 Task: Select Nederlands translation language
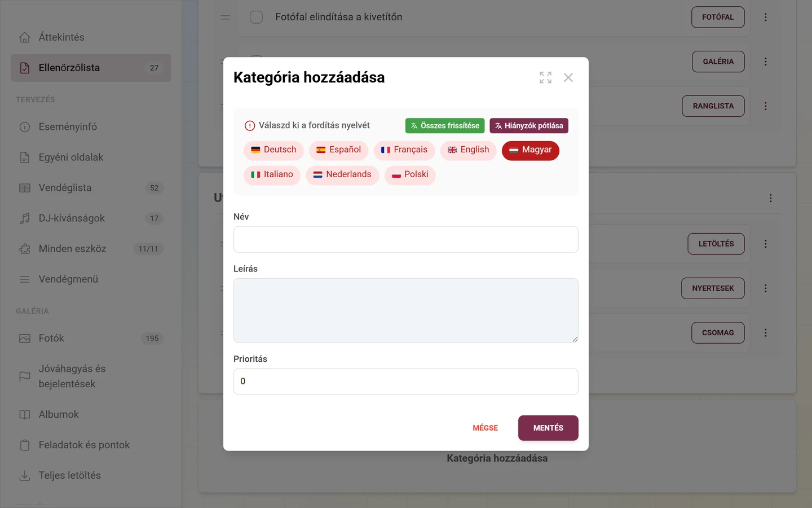tap(342, 175)
